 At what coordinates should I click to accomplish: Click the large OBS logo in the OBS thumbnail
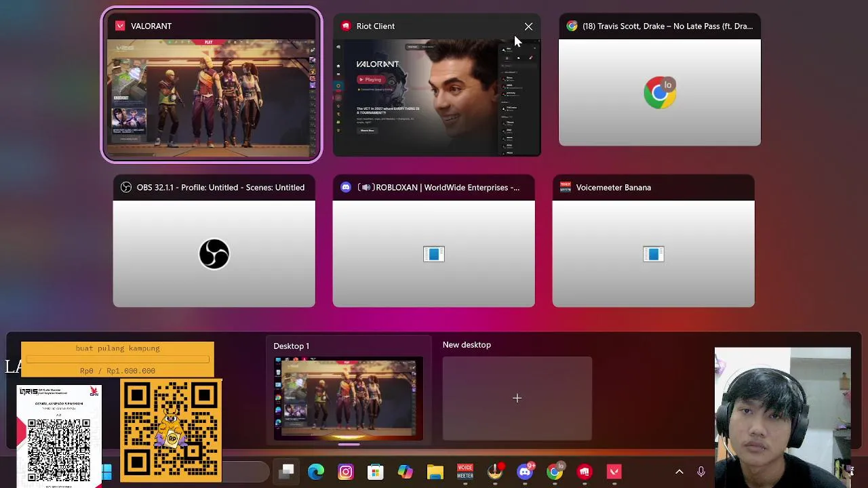[x=214, y=254]
